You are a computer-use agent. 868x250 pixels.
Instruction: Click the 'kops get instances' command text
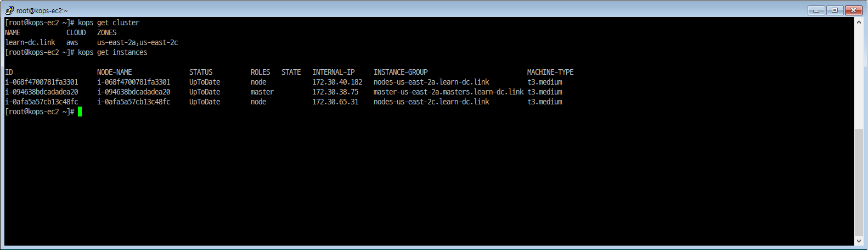point(112,52)
